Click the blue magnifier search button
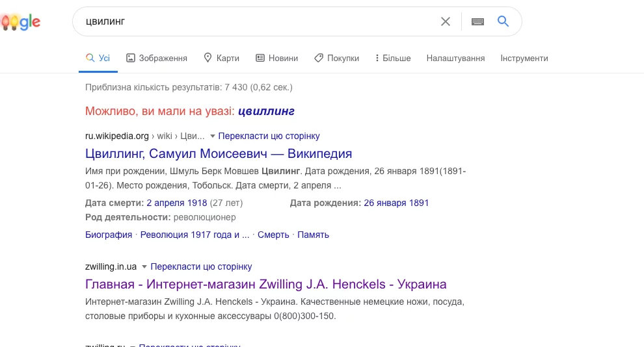Viewport: 644px width, 347px height. [503, 21]
